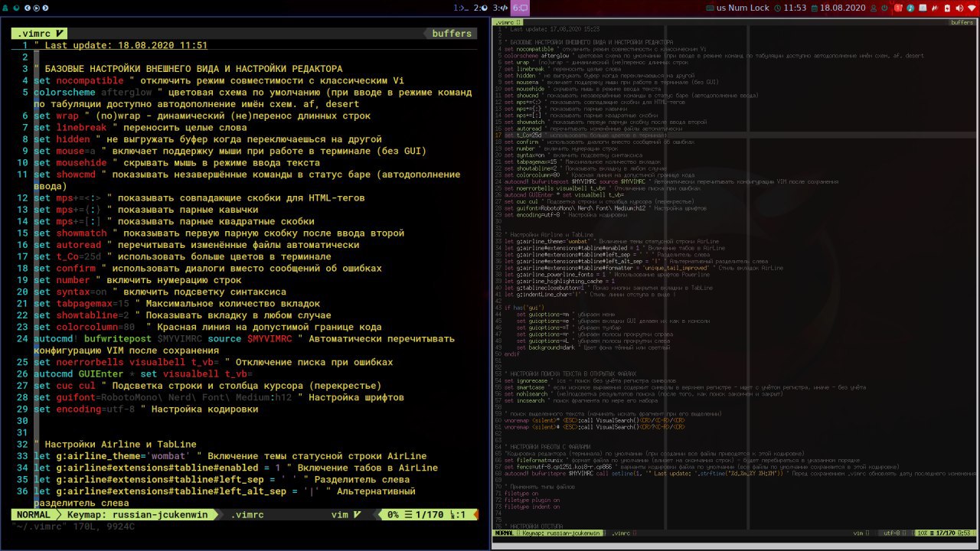The width and height of the screenshot is (980, 551).
Task: Click 'set confirm' line in left Vim
Action: coord(207,268)
